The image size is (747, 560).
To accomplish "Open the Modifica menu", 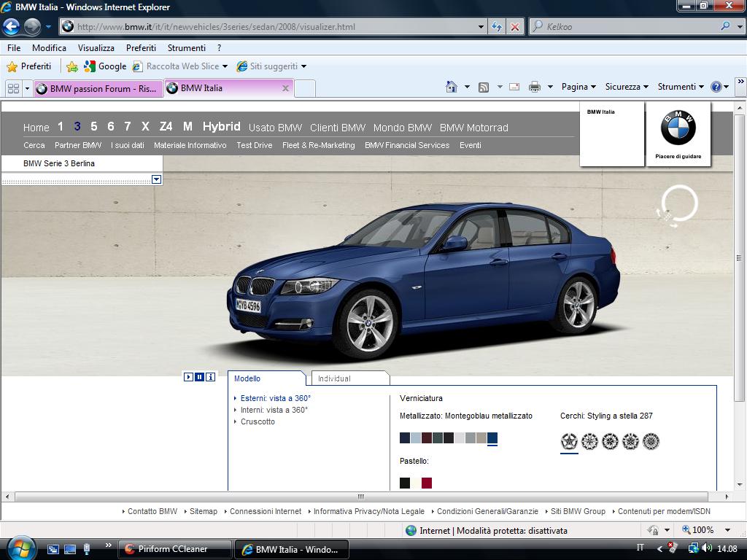I will [49, 48].
